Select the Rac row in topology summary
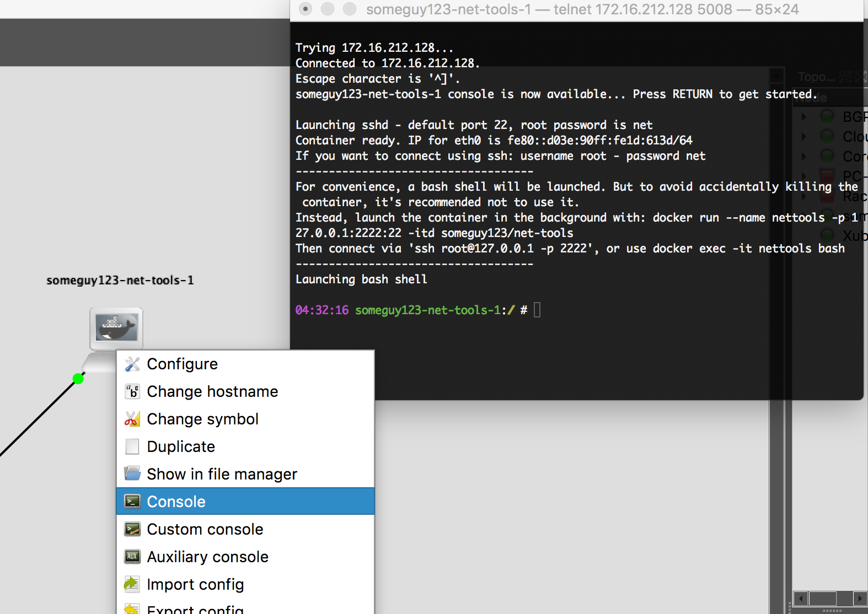Screen dimensions: 868x614 [831, 196]
